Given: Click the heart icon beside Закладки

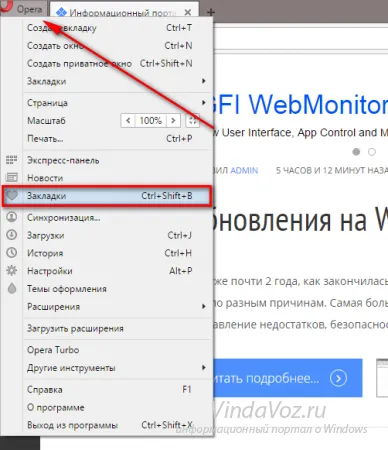Looking at the screenshot, I should (12, 195).
